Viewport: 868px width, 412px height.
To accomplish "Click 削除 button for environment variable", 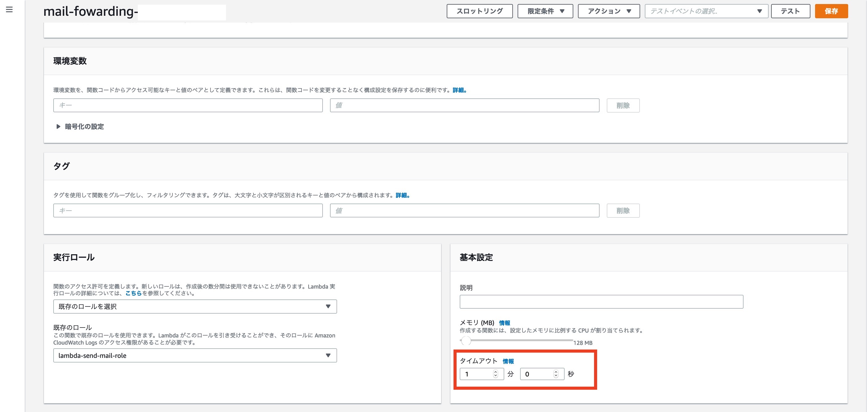I will (623, 106).
